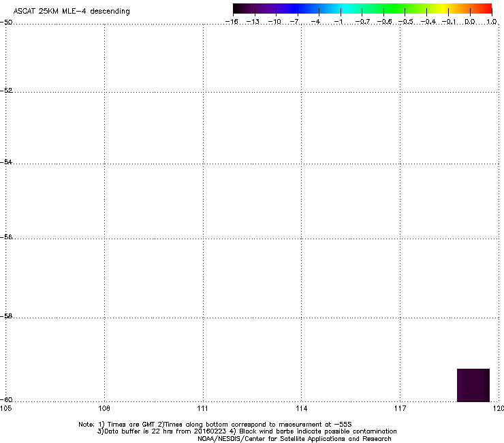Click the 111 longitude axis label
The width and height of the screenshot is (504, 443).
[x=203, y=408]
